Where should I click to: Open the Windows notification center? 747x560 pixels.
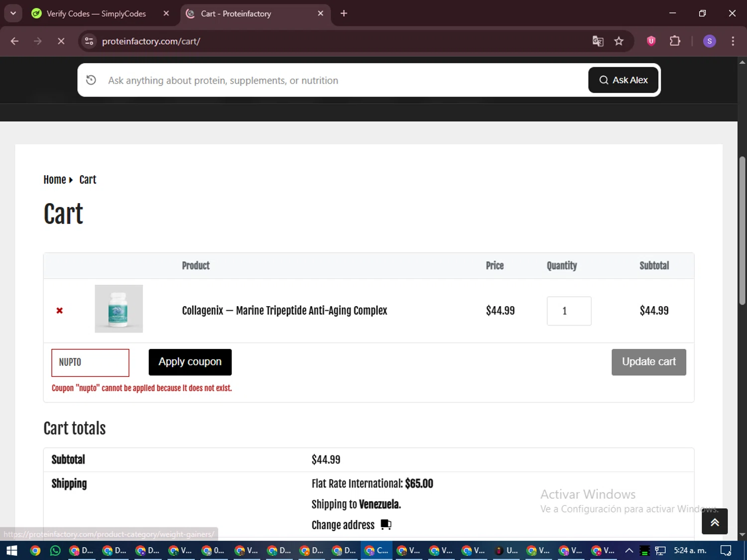click(726, 551)
